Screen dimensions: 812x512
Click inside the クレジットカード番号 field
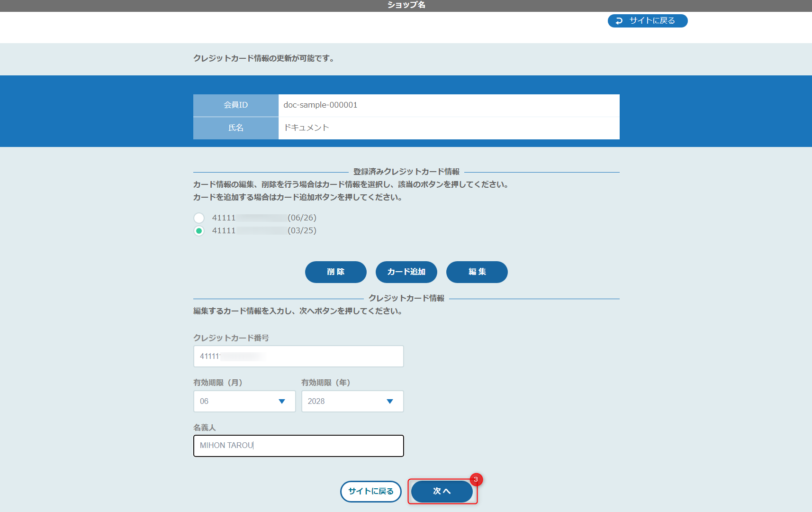point(298,356)
